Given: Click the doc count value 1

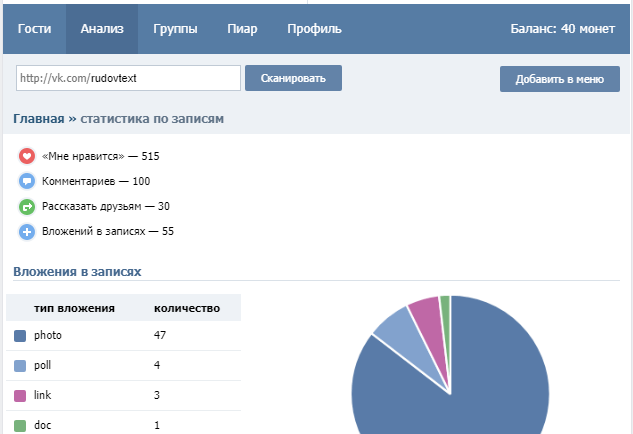Looking at the screenshot, I should pyautogui.click(x=157, y=425).
